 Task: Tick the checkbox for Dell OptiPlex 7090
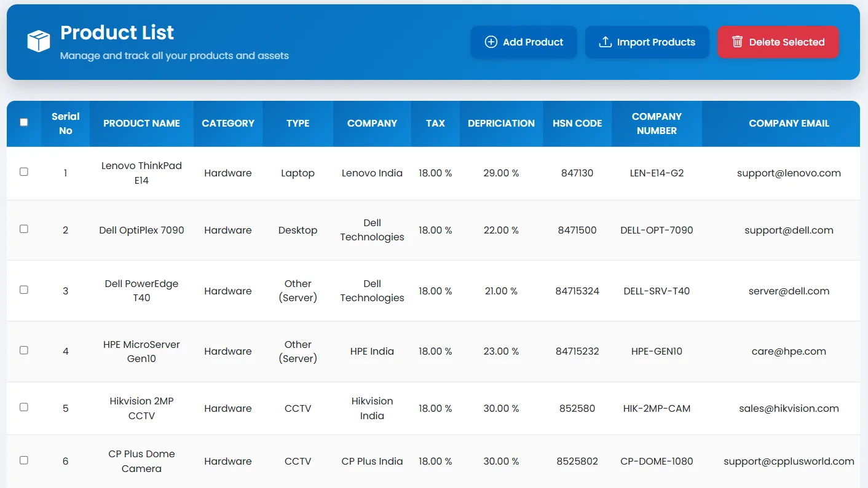[x=24, y=229]
